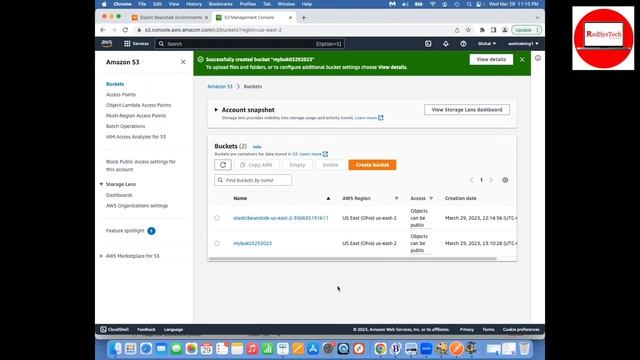Screen dimensions: 640x360
Task: Open CloudShell from the footer
Action: [x=114, y=329]
